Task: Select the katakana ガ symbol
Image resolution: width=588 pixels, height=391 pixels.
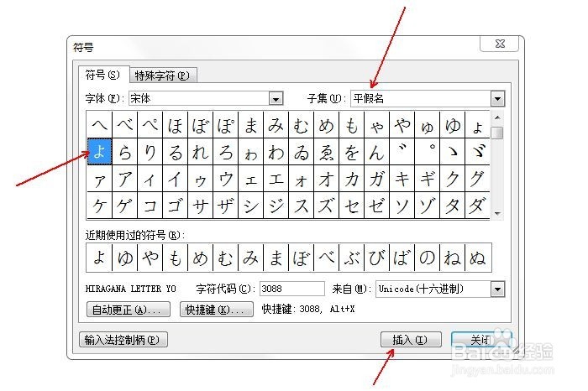Action: pyautogui.click(x=376, y=179)
